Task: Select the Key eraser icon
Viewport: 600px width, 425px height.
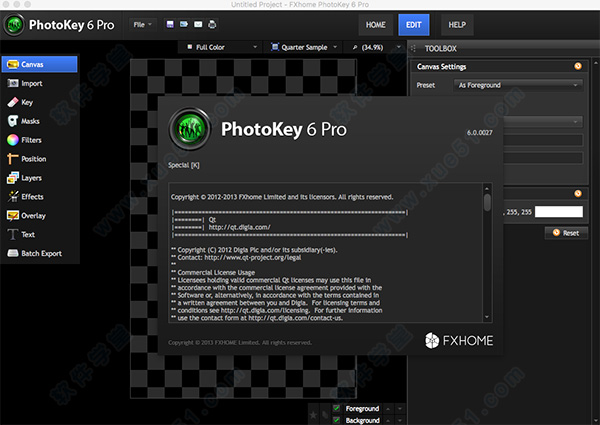Action: pos(13,102)
